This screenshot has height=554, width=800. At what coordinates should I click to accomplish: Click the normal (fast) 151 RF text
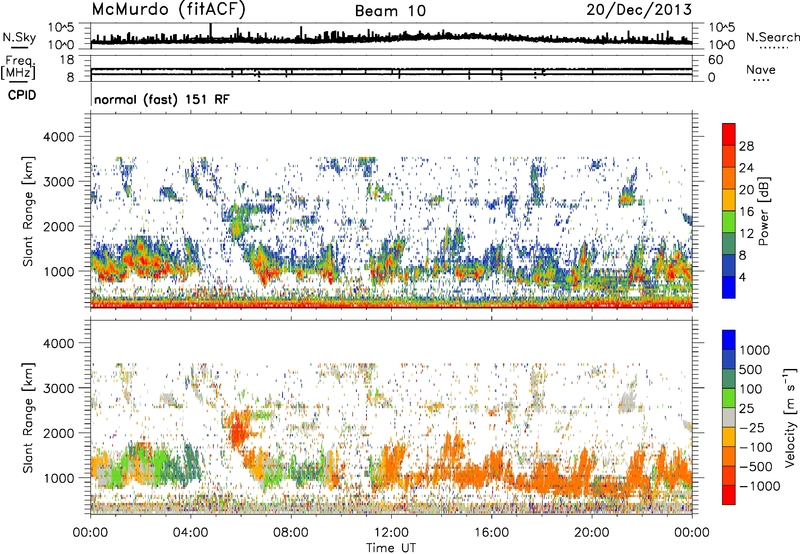[x=162, y=99]
